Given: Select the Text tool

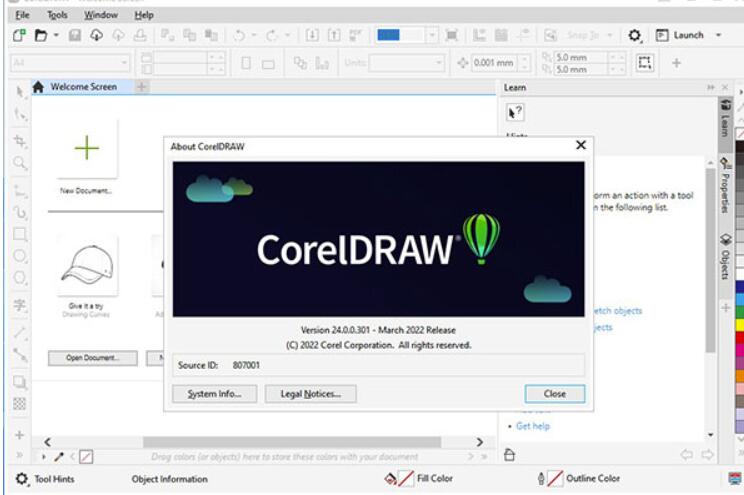Looking at the screenshot, I should [x=20, y=305].
